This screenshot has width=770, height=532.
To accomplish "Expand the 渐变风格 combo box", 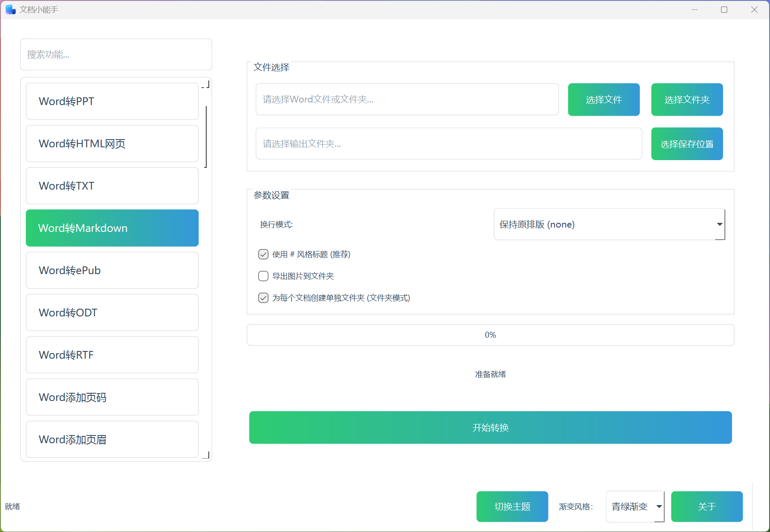I will pyautogui.click(x=635, y=507).
